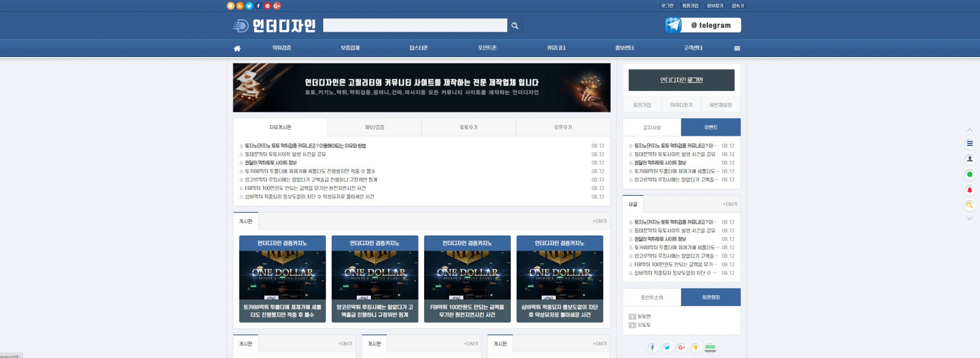The image size is (980, 358).
Task: Click the bottom yellow KakaoStory icon
Action: (x=696, y=348)
